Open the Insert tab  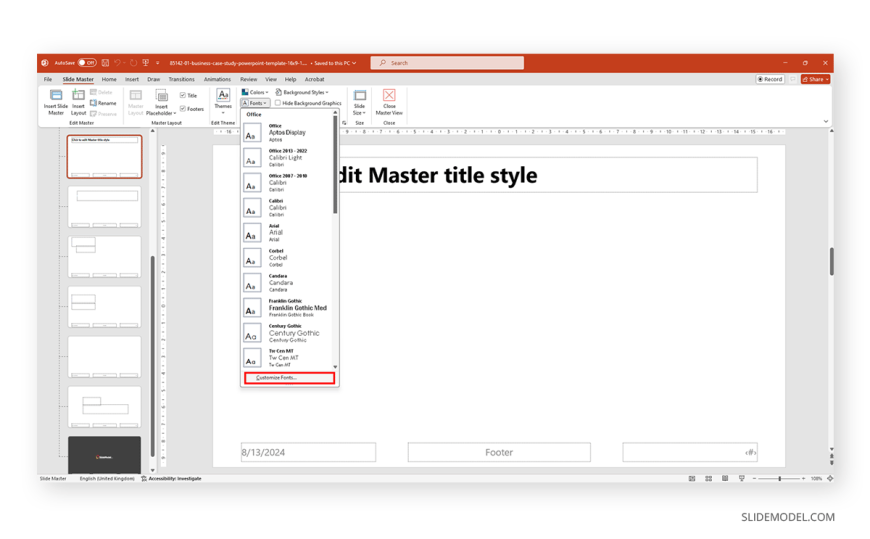131,79
